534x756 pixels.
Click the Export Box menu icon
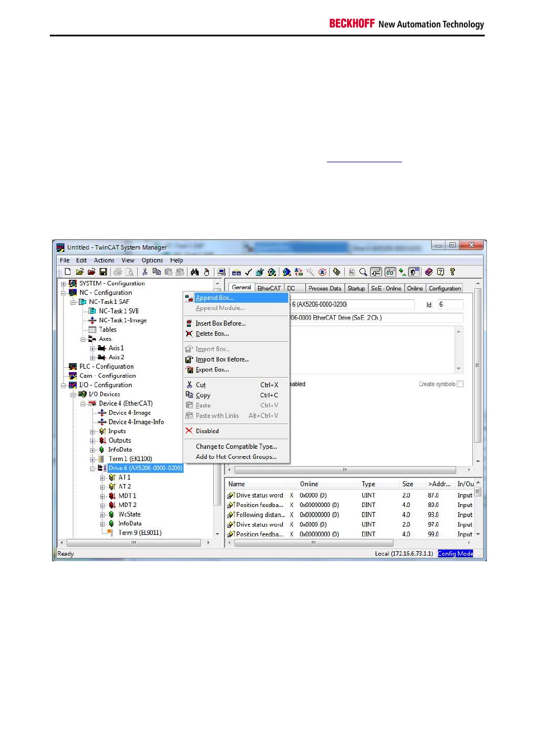(x=189, y=370)
